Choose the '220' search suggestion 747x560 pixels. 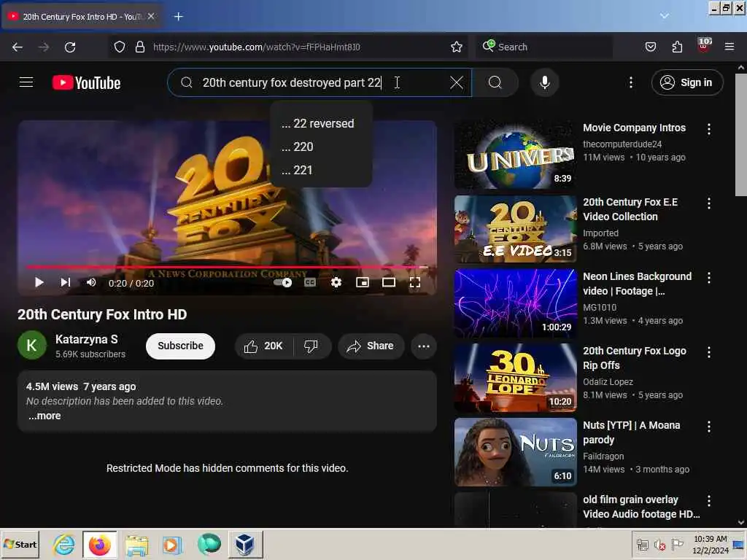pos(321,147)
